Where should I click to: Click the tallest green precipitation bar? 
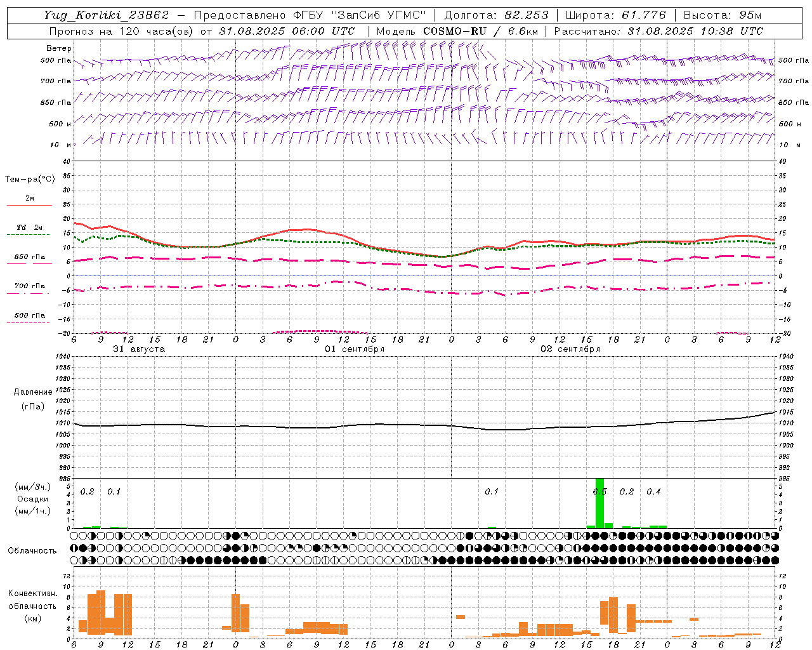[x=599, y=503]
